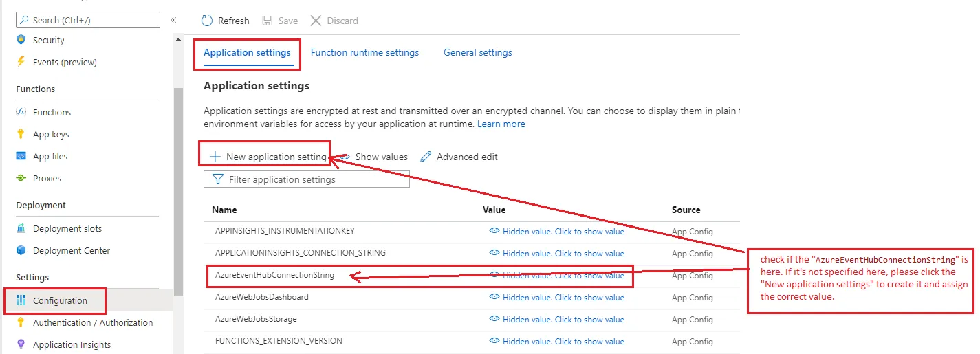The image size is (980, 354).
Task: Open Events (preview) lightning icon
Action: tap(21, 63)
